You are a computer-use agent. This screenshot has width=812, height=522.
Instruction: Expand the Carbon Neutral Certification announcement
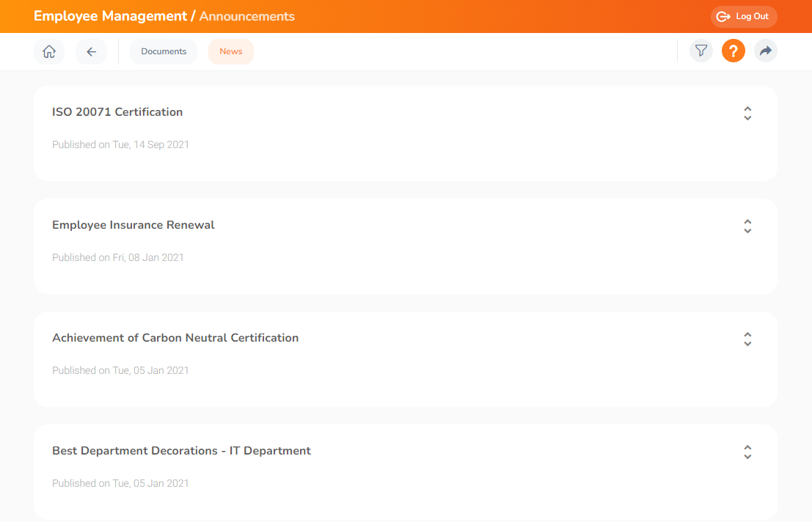tap(747, 339)
